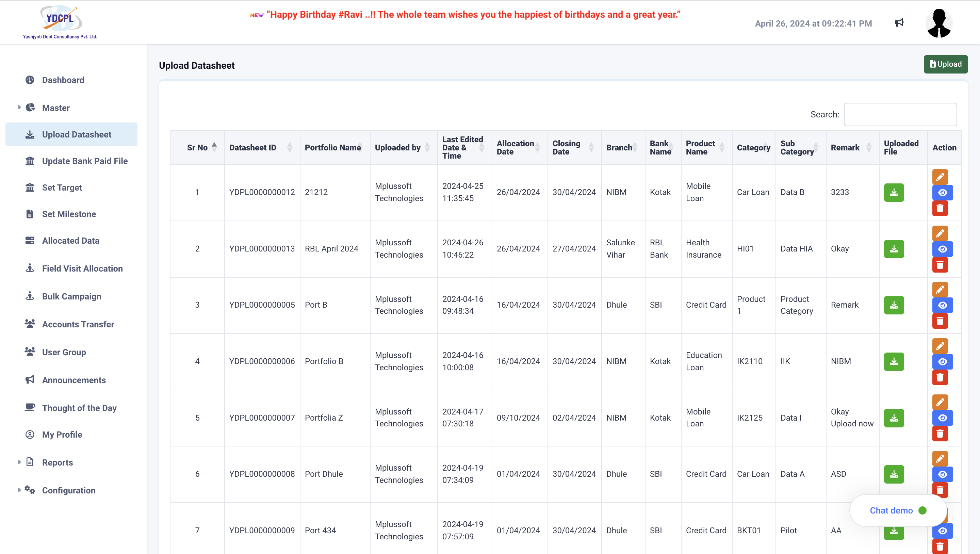The width and height of the screenshot is (980, 554).
Task: View the Portfolia Z datasheet details
Action: (942, 418)
